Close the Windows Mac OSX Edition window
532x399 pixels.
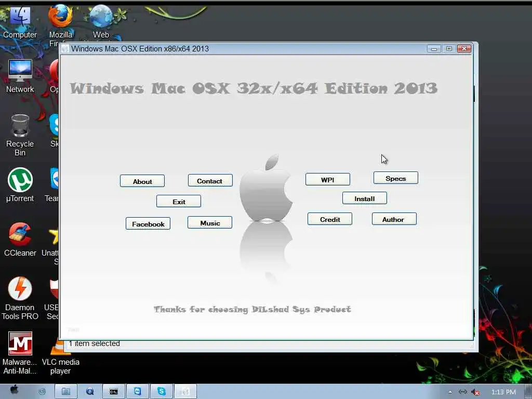464,49
